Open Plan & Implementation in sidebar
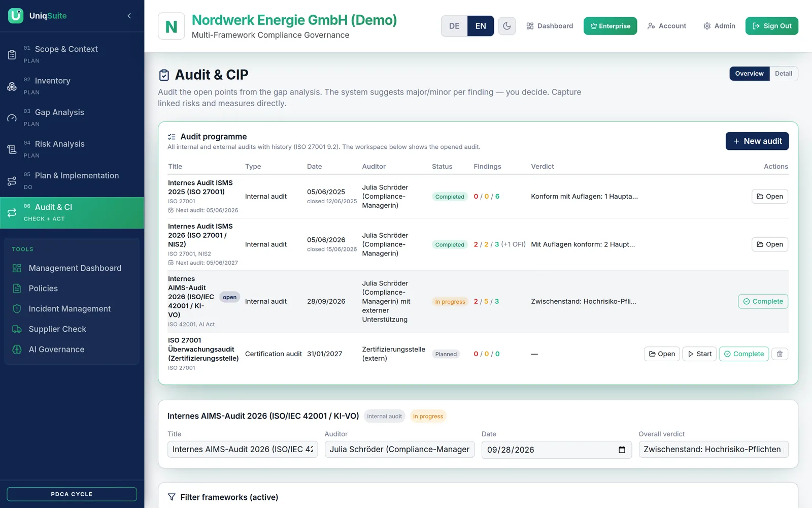Screen dimensions: 812x508 coord(72,180)
